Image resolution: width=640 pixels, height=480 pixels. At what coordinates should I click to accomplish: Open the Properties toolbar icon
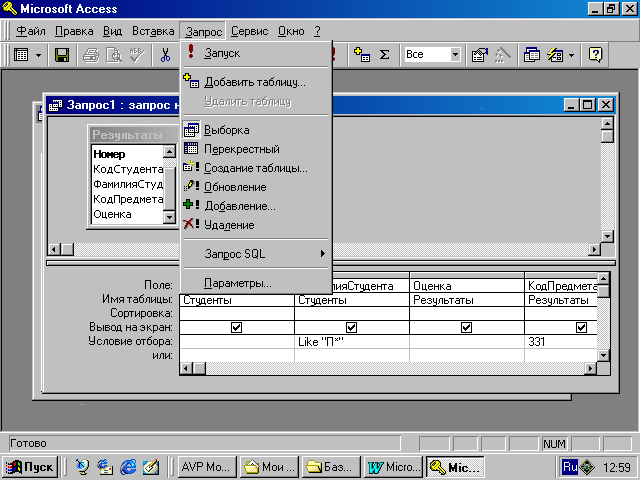coord(480,55)
